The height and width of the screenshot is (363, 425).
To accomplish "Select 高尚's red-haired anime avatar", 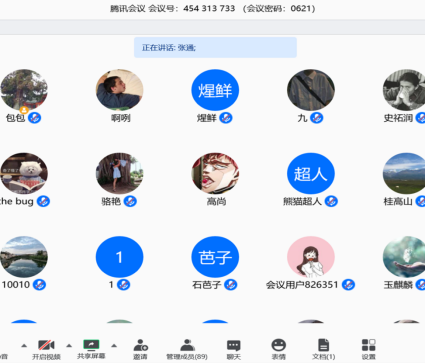I will click(x=215, y=173).
